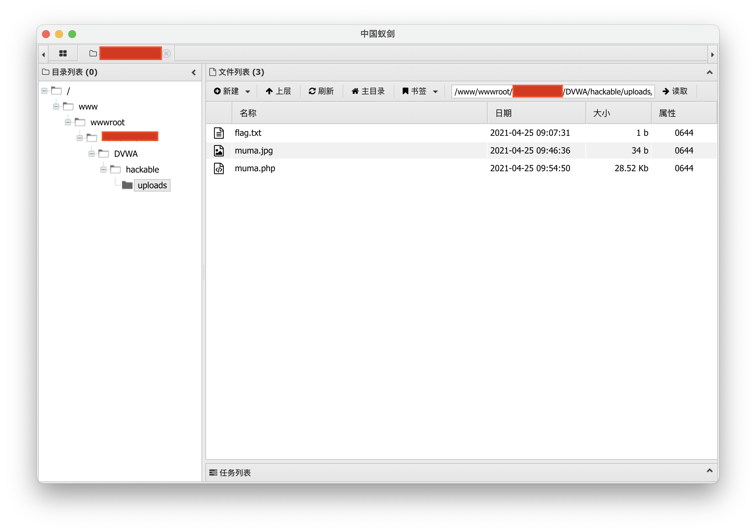Viewport: 756px width, 532px height.
Task: Click the 读取 read path button
Action: (675, 91)
